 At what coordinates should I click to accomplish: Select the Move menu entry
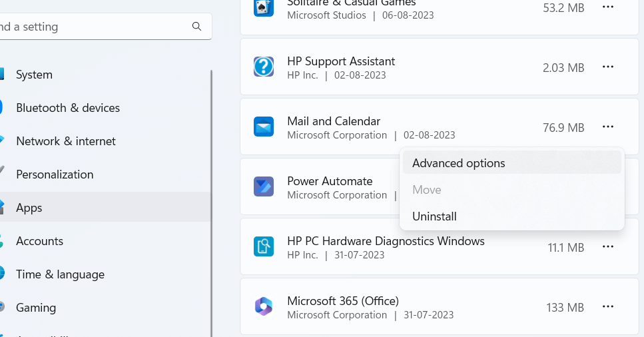[511, 190]
